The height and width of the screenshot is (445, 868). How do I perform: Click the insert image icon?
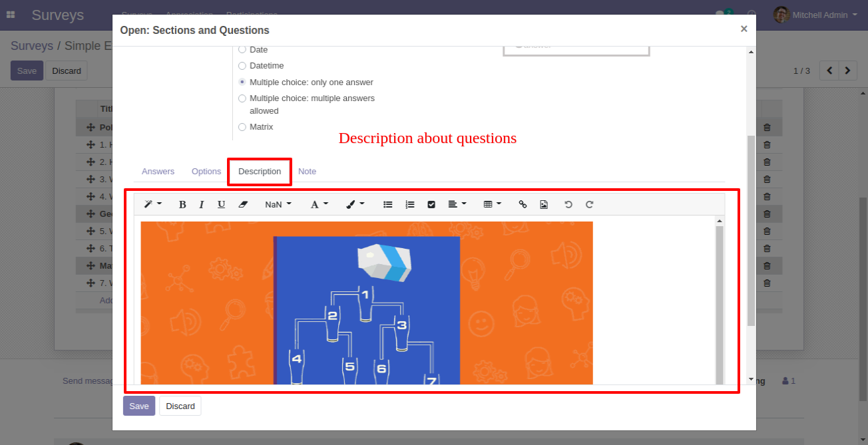click(x=544, y=204)
